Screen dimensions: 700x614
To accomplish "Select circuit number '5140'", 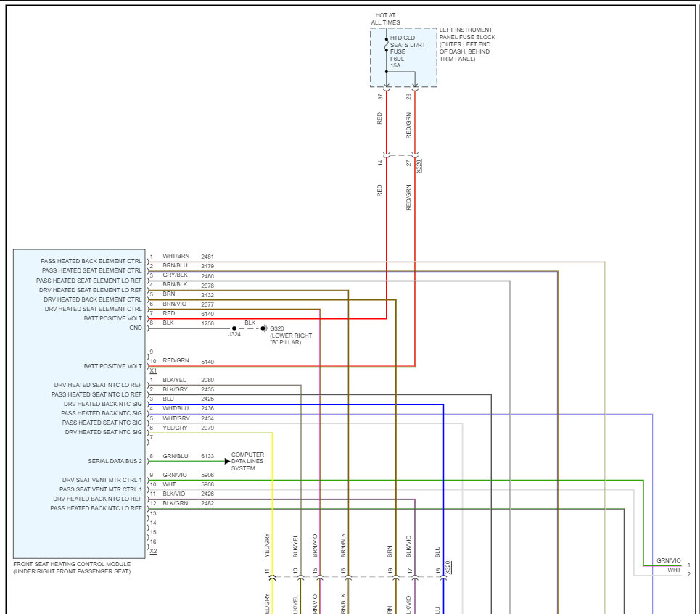I will 207,362.
